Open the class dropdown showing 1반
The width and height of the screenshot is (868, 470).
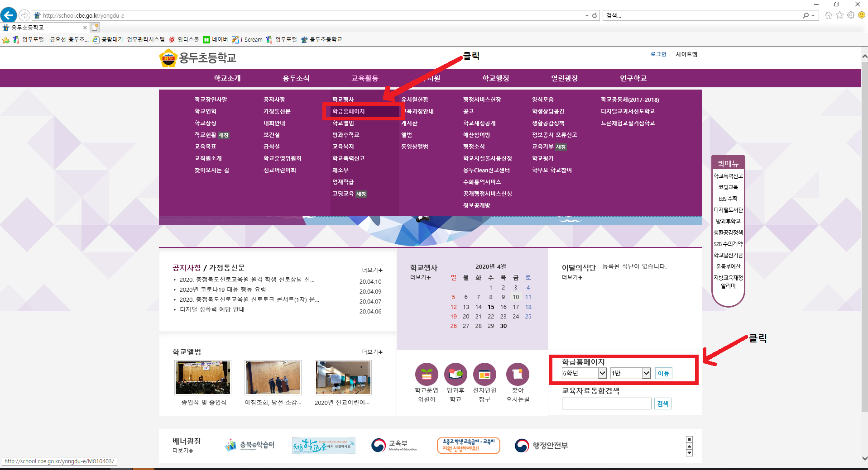pyautogui.click(x=631, y=373)
